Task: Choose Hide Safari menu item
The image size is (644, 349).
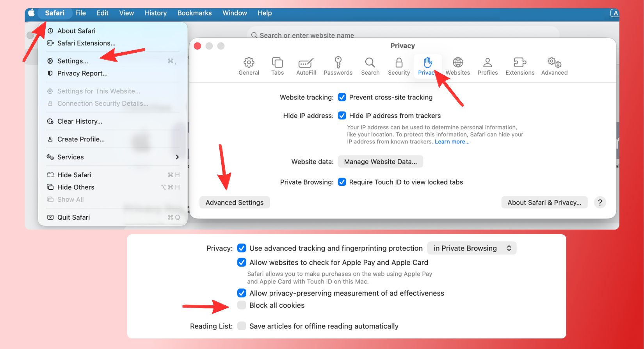Action: [113, 174]
